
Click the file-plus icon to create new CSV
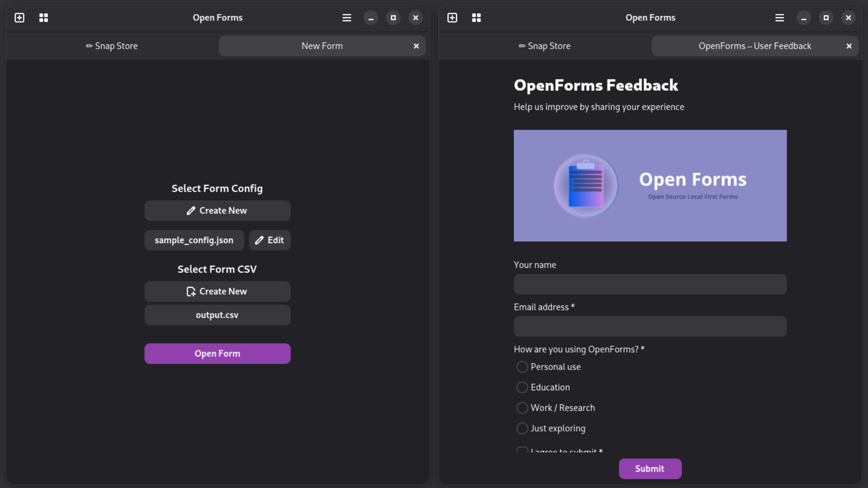click(191, 291)
